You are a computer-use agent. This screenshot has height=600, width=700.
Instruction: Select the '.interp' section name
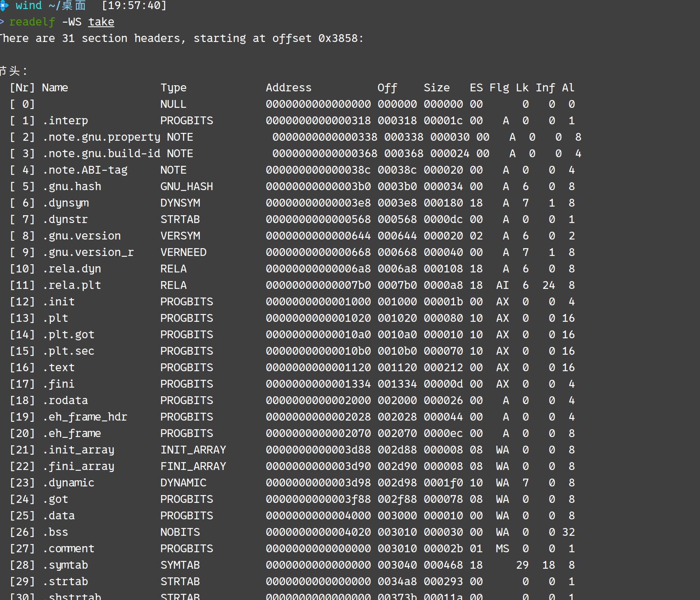pyautogui.click(x=65, y=121)
